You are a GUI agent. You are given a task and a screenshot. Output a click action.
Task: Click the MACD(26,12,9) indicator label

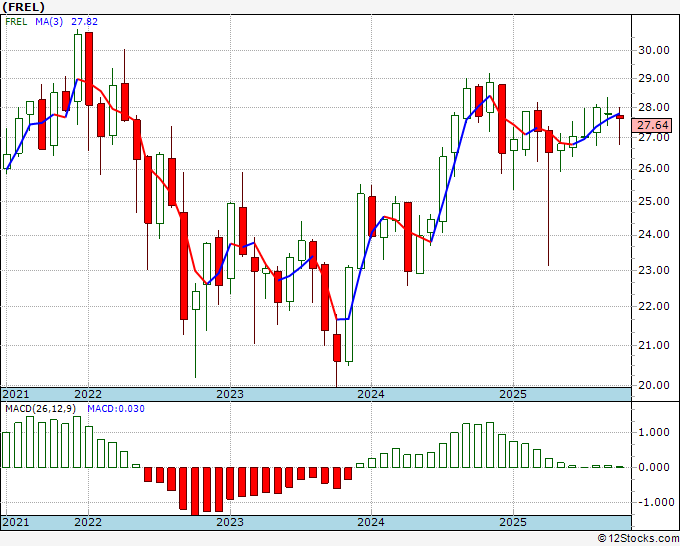tap(41, 409)
